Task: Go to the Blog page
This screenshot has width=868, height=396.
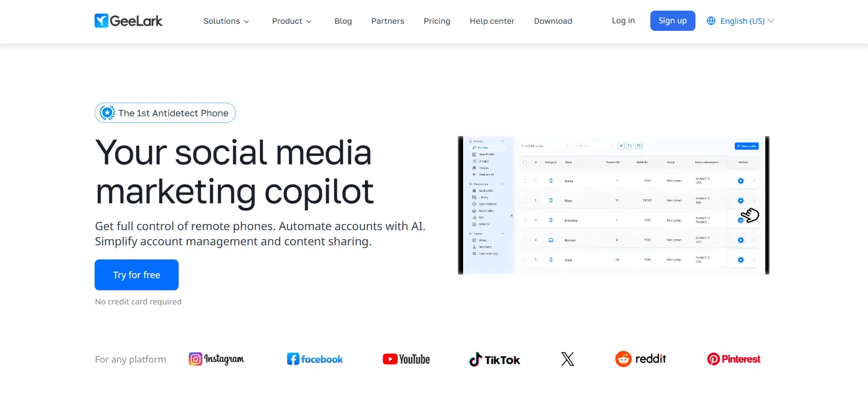Action: coord(343,21)
